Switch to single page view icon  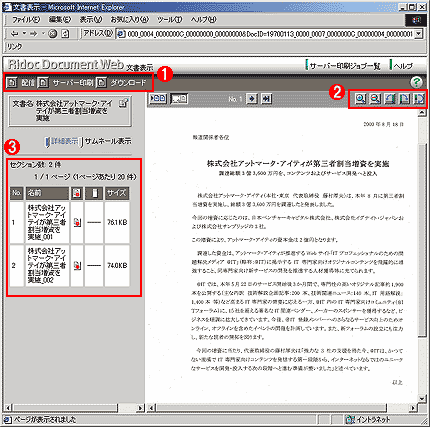click(x=179, y=99)
